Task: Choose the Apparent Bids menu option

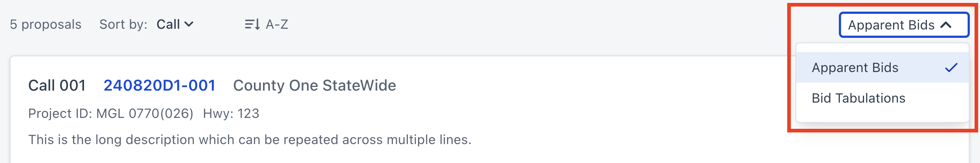Action: click(855, 68)
